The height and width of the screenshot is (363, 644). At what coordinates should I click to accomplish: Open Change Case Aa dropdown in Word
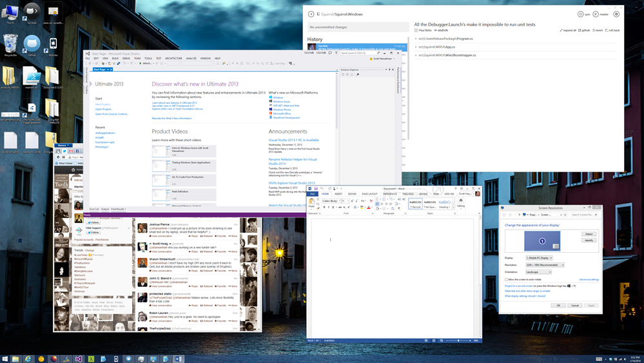click(363, 201)
